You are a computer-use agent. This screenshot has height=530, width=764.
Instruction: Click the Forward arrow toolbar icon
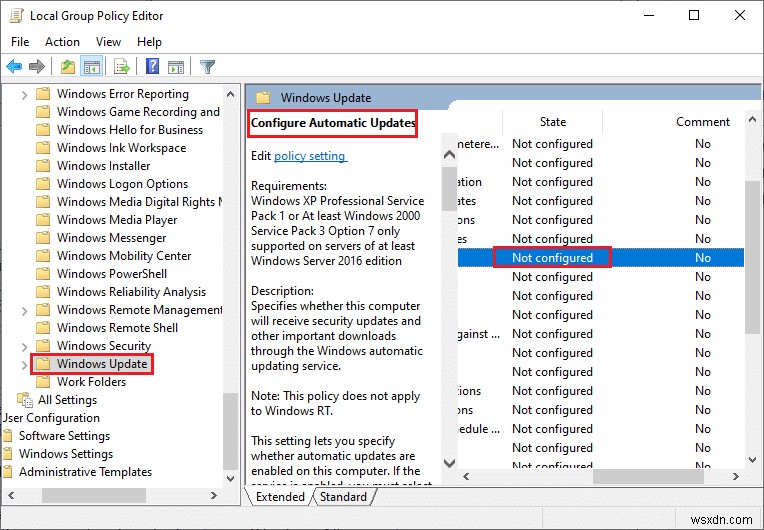click(x=37, y=66)
